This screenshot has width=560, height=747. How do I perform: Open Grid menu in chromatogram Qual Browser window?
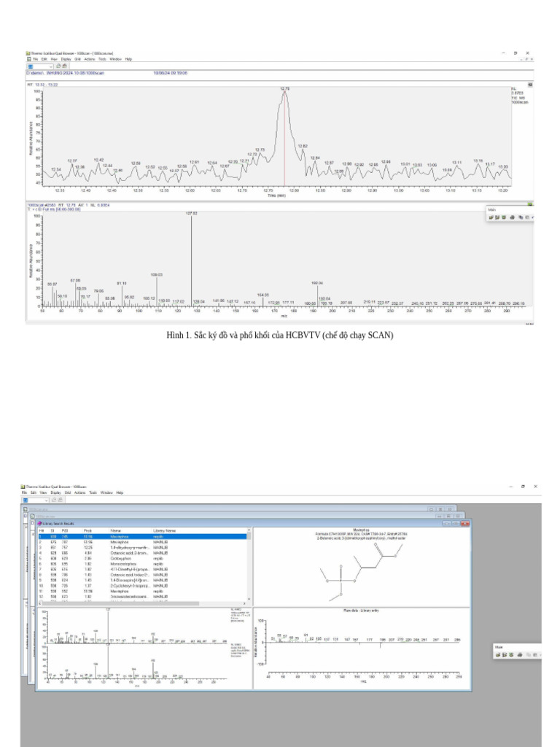pyautogui.click(x=77, y=59)
